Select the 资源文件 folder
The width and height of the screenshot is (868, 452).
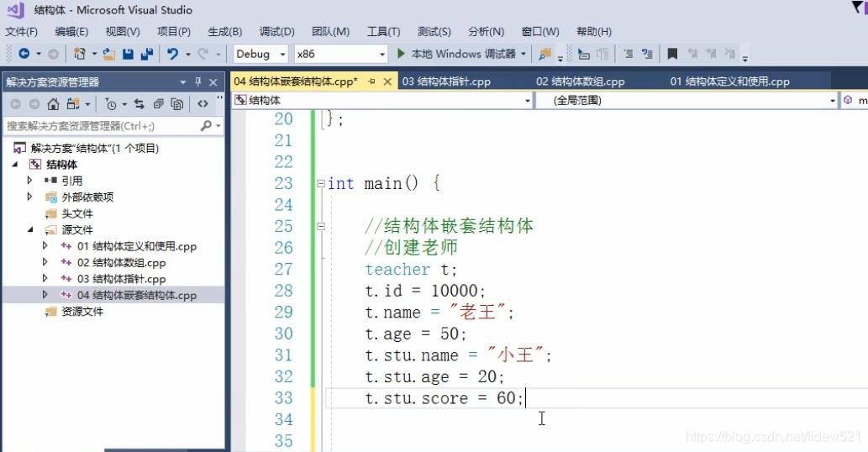point(82,312)
